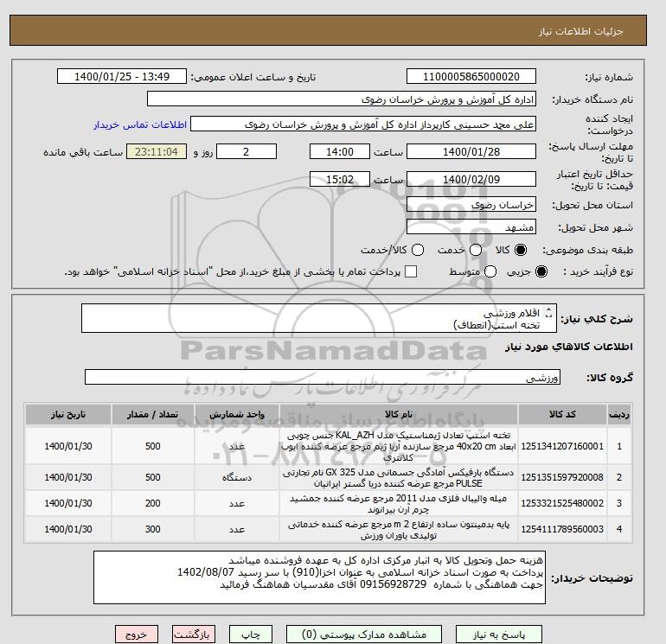Click the دستگاه بارفیکس GX 325 item name

(399, 477)
